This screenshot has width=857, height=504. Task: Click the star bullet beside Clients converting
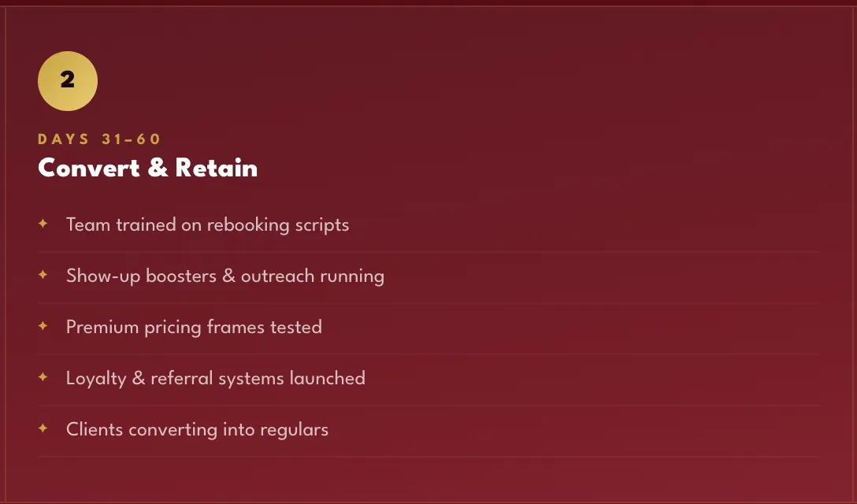click(x=43, y=428)
